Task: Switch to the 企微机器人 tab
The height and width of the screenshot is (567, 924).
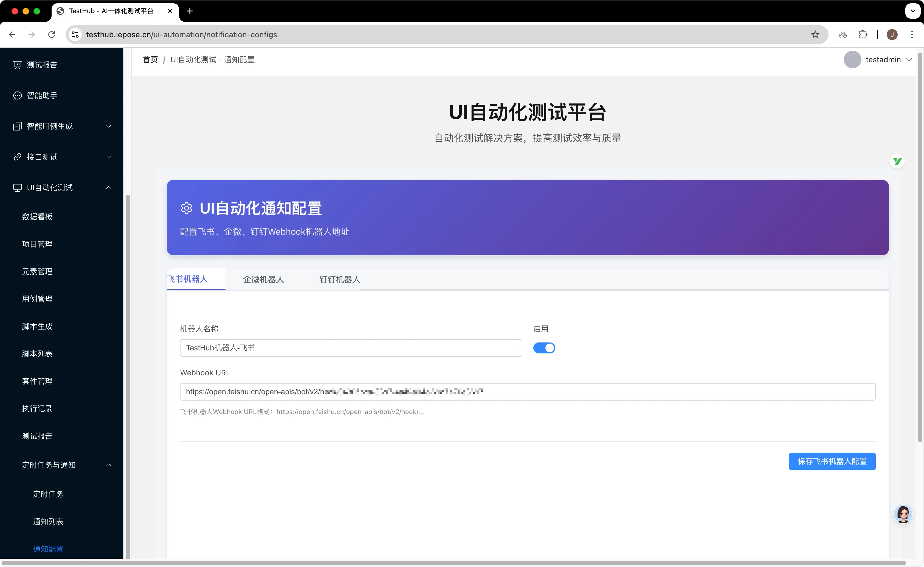Action: point(263,279)
